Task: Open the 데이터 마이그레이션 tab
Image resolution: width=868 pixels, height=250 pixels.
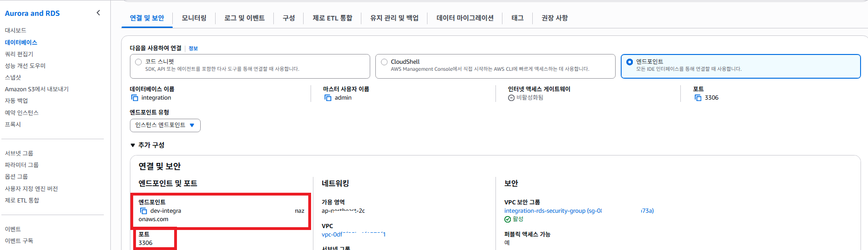Action: coord(465,18)
